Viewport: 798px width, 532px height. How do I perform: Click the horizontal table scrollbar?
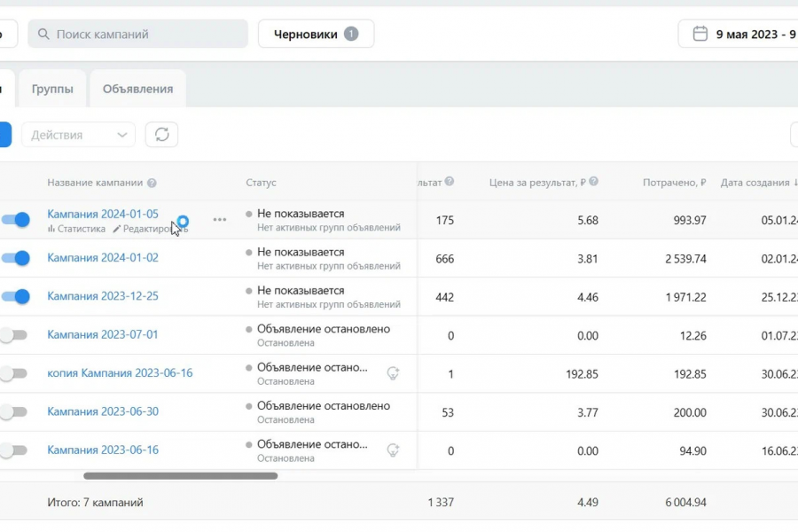coord(181,476)
